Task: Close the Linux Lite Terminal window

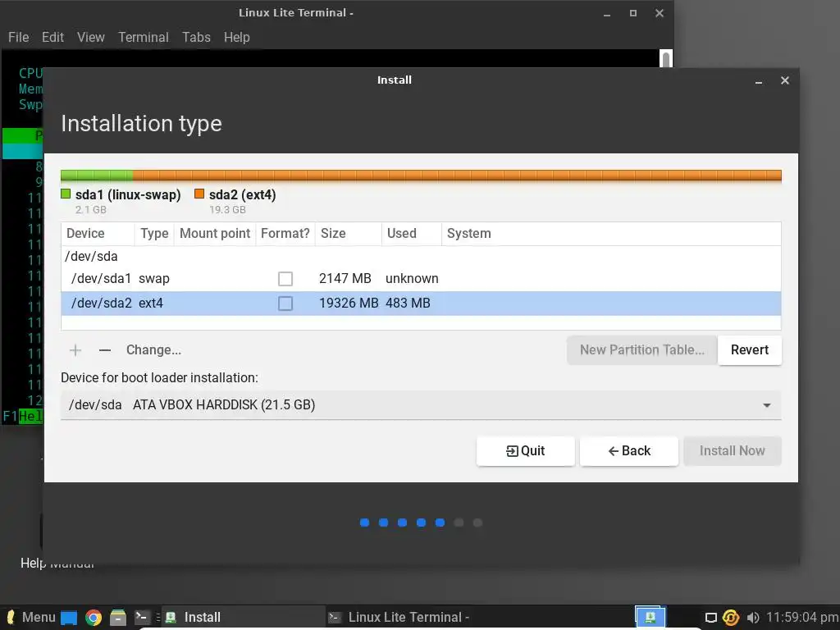Action: (660, 13)
